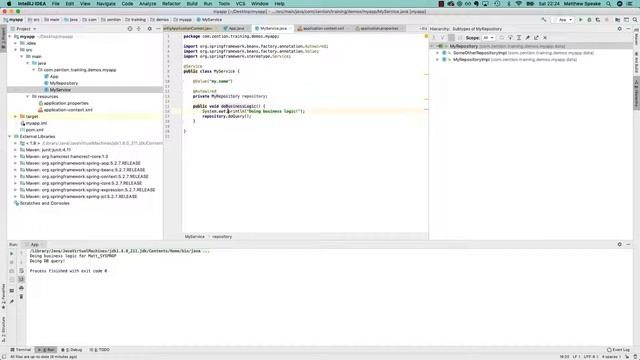Select application-context.xml in Project tree

68,110
